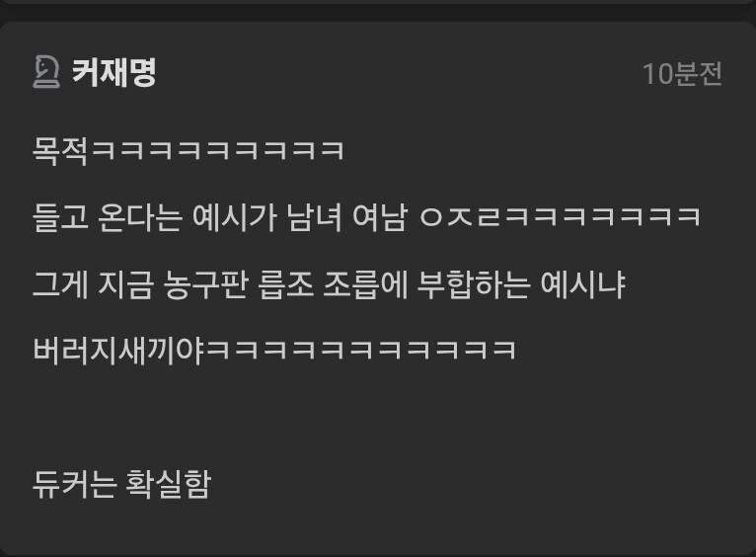Image resolution: width=756 pixels, height=557 pixels.
Task: Click the word 농구판 in the third line
Action: [206, 284]
